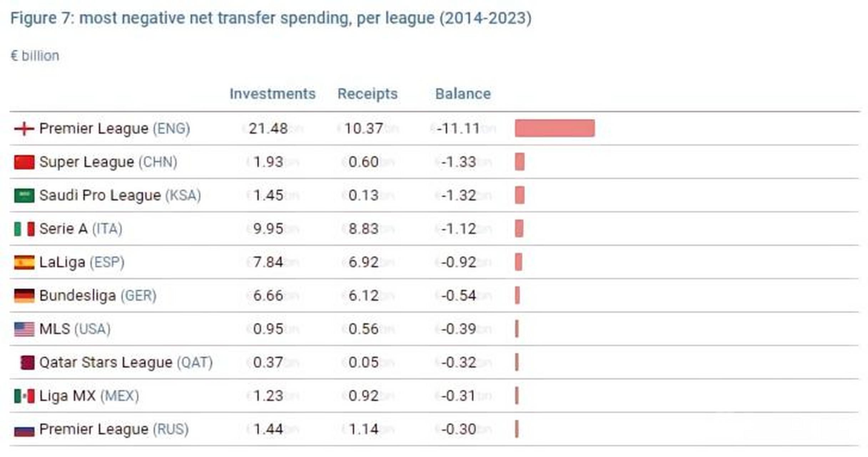Click the Germany flag icon
Screen dimensions: 868x457
coord(24,296)
